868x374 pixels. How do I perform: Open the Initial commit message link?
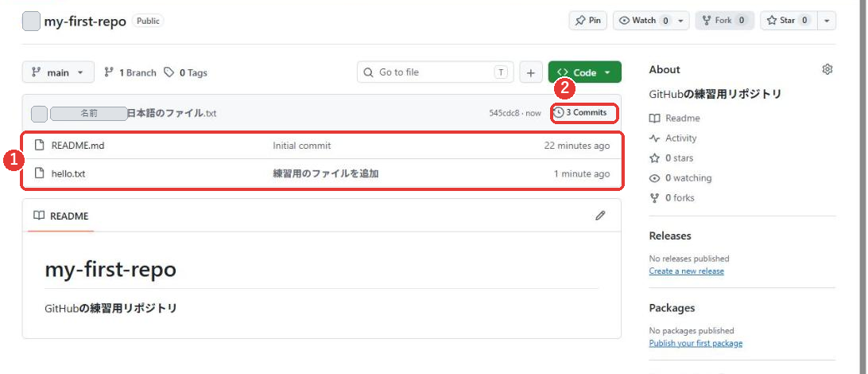pyautogui.click(x=302, y=146)
